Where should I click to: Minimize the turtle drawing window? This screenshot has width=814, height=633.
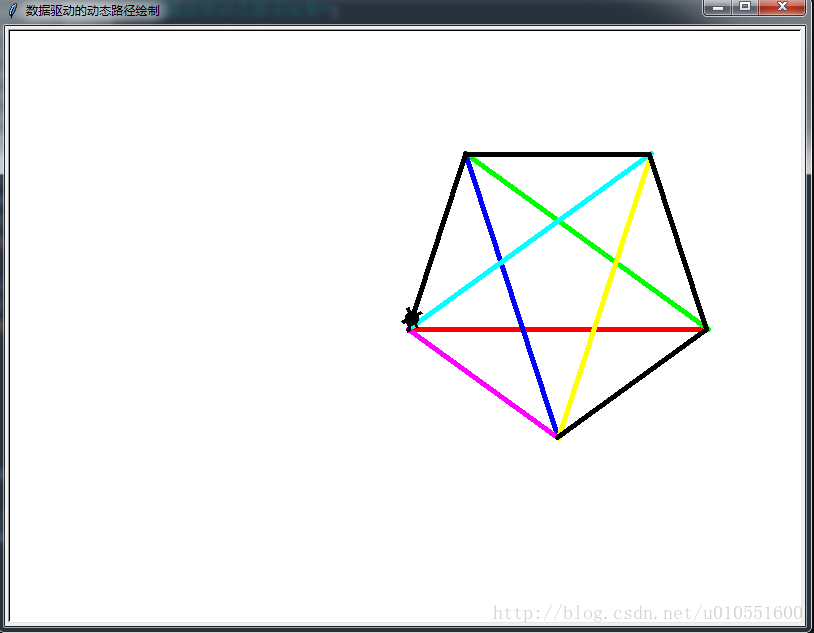pyautogui.click(x=718, y=7)
